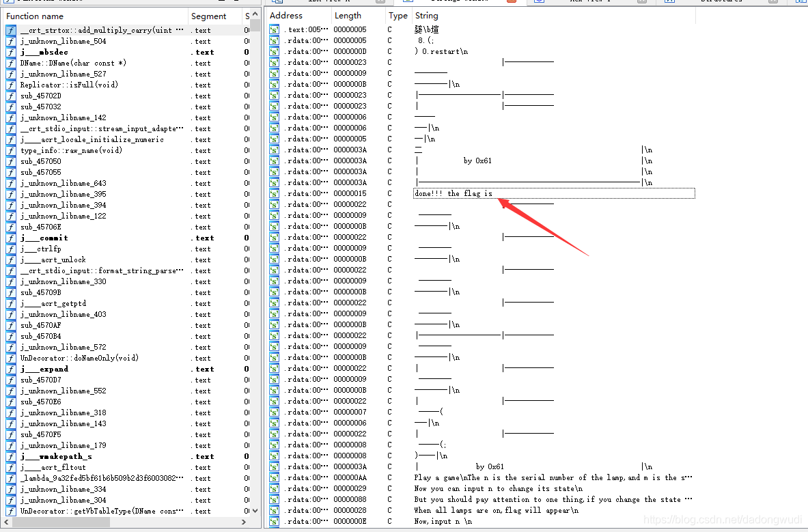Click function icon beside j___acrt_getptd
808x532 pixels.
coord(11,304)
